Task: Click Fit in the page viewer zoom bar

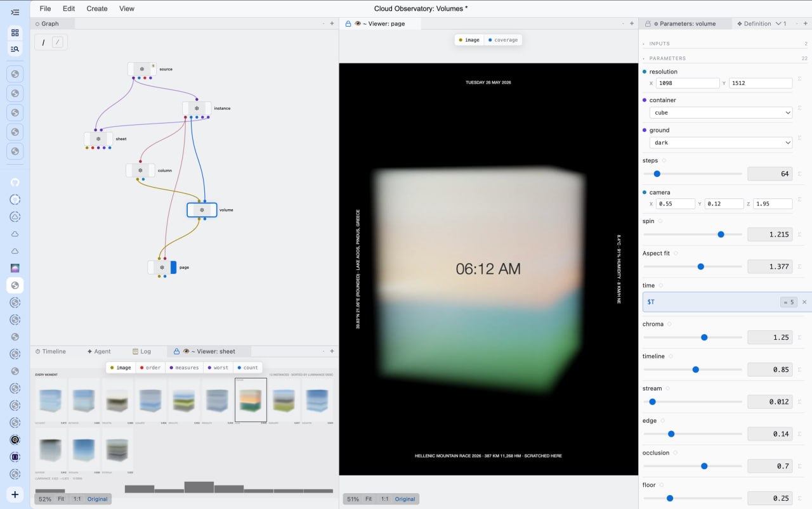Action: click(x=369, y=499)
